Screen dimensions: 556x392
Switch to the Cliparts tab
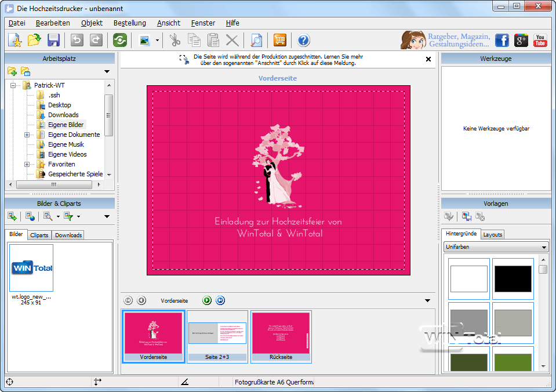39,235
